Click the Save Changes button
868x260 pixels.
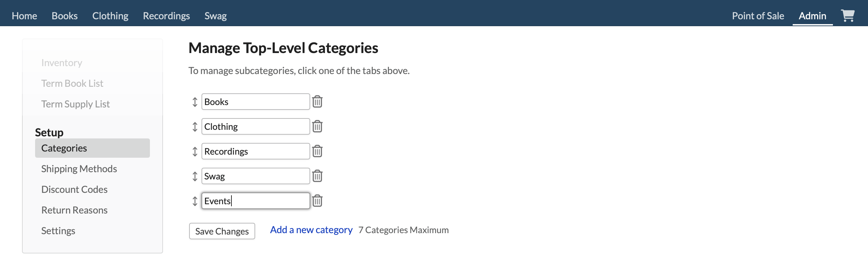(x=221, y=231)
